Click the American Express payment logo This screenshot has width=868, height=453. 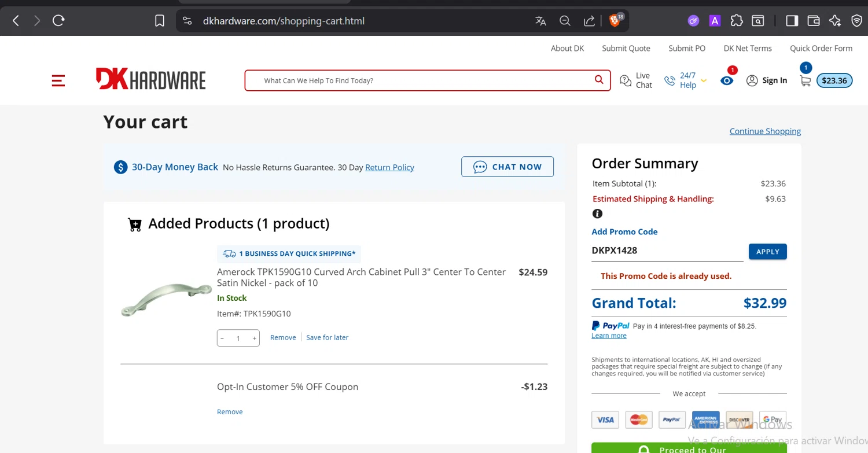pyautogui.click(x=706, y=419)
